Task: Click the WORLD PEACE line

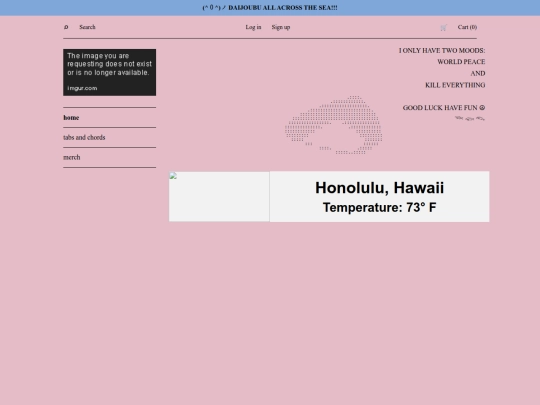Action: click(461, 62)
